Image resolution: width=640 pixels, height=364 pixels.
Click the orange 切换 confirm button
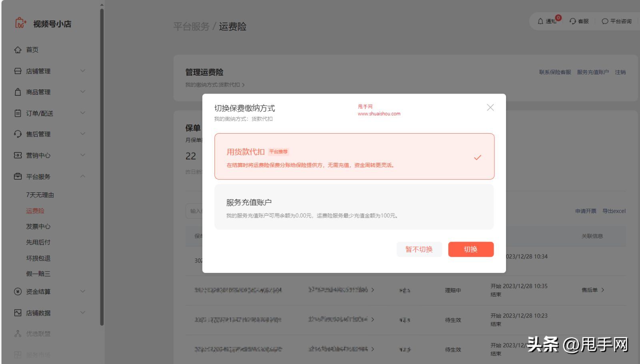click(x=470, y=249)
